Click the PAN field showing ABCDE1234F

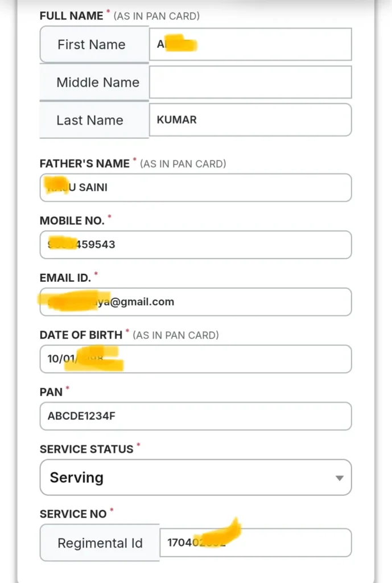click(196, 416)
